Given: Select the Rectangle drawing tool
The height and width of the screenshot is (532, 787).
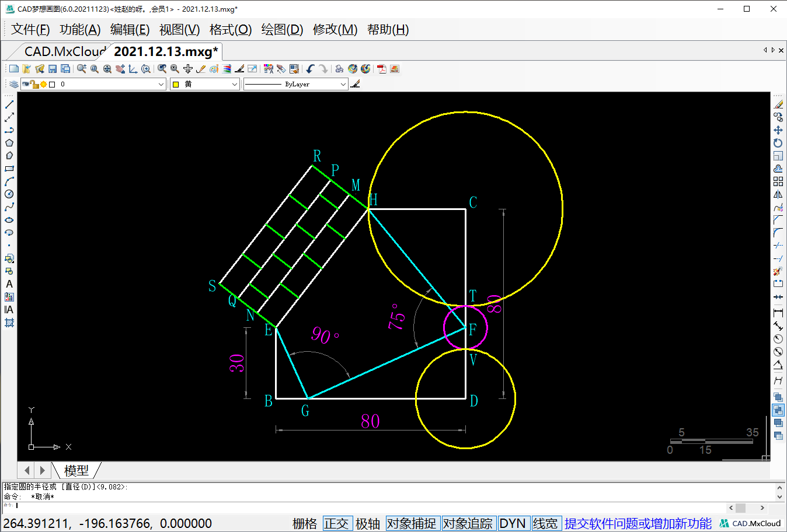Looking at the screenshot, I should point(9,169).
